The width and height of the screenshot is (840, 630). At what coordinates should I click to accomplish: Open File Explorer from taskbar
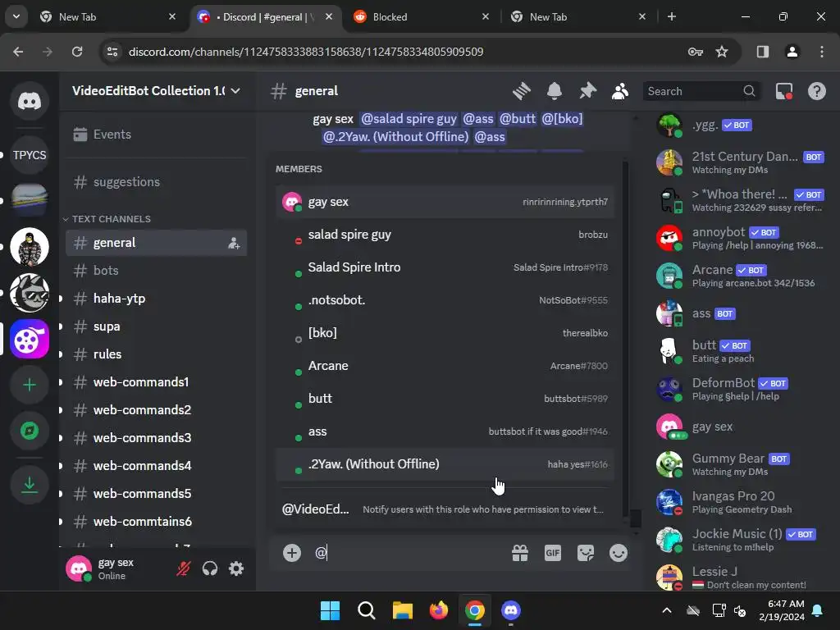coord(402,610)
